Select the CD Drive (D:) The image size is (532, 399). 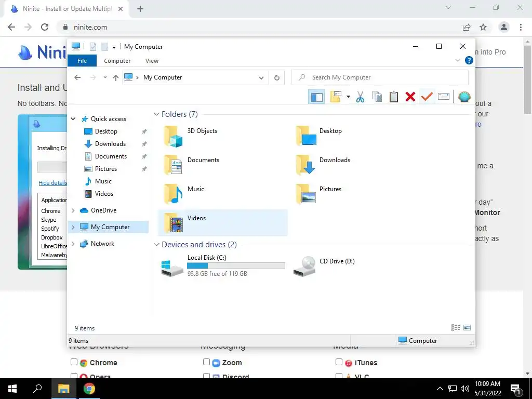click(324, 267)
